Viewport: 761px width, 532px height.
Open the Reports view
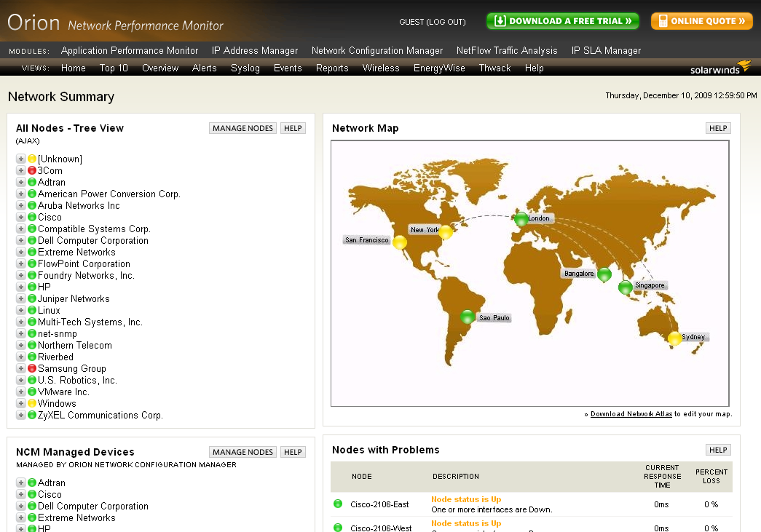(x=332, y=68)
